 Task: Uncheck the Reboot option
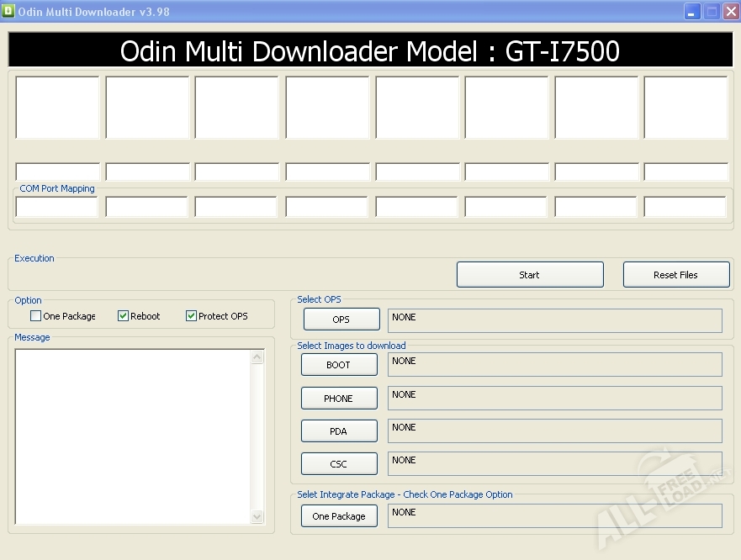point(123,316)
